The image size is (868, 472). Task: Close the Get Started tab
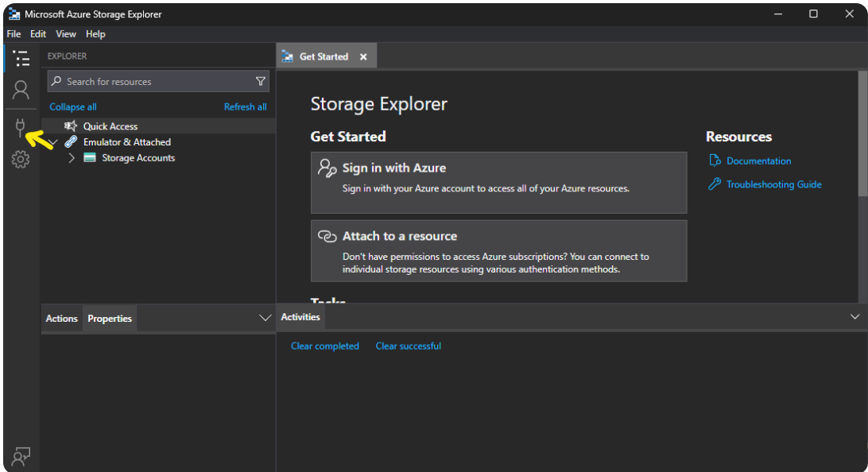(363, 57)
